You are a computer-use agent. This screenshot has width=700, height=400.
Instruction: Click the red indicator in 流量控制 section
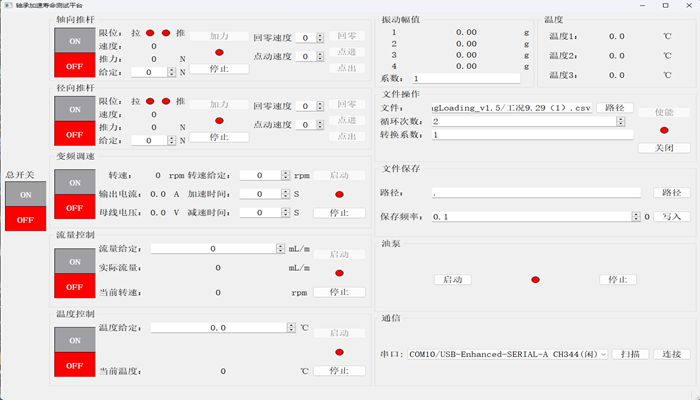[x=339, y=272]
